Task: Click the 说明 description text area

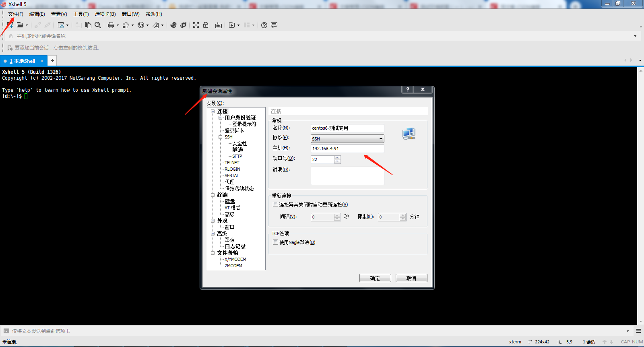Action: point(347,176)
